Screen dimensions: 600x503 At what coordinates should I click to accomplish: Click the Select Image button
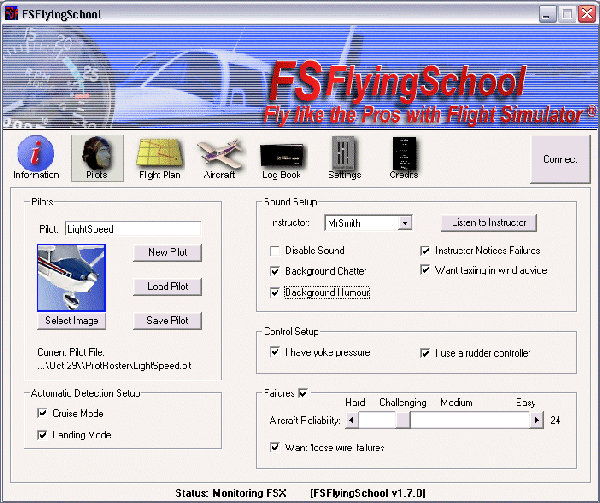point(72,321)
